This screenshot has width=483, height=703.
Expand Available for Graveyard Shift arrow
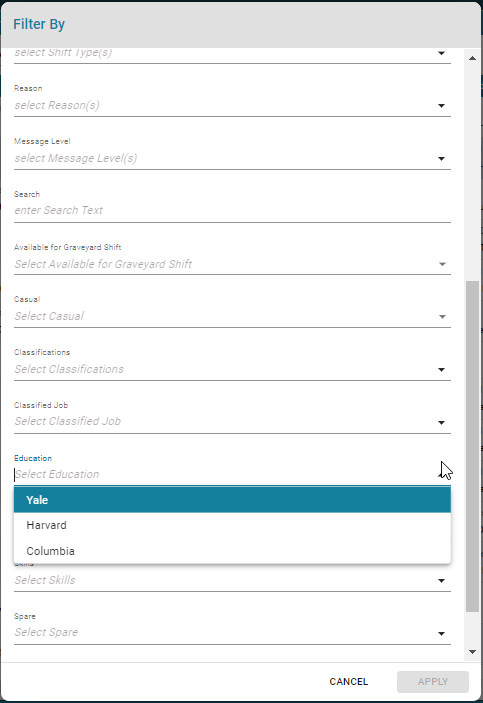click(x=442, y=265)
